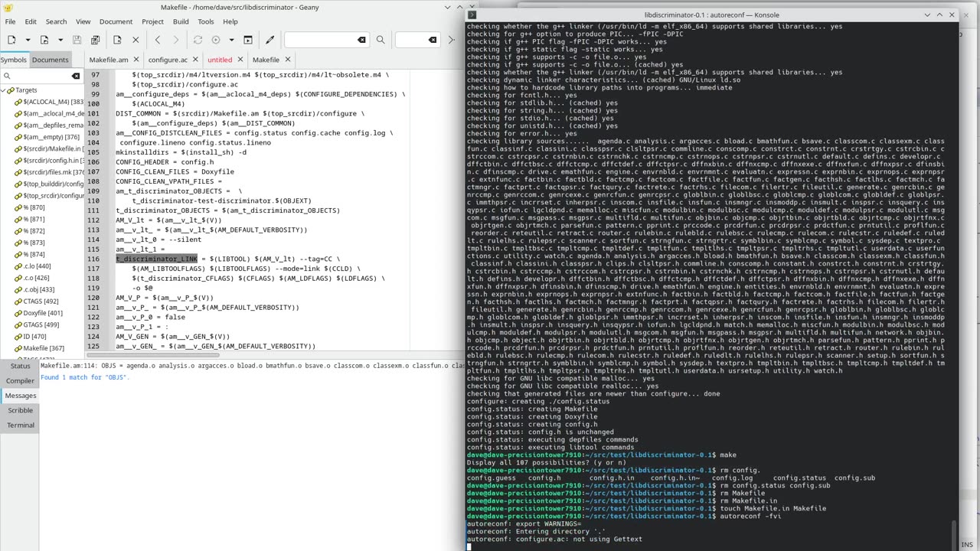980x551 pixels.
Task: Select the % [870] target symbol
Action: click(34, 207)
